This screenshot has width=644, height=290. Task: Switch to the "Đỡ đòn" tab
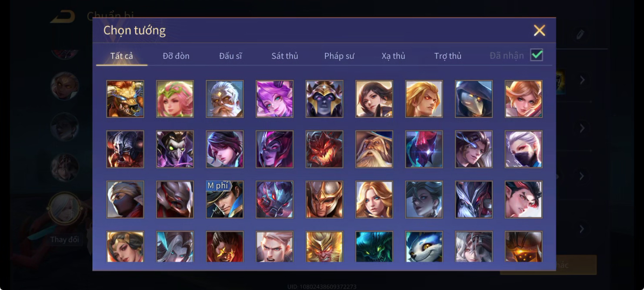[x=176, y=56]
